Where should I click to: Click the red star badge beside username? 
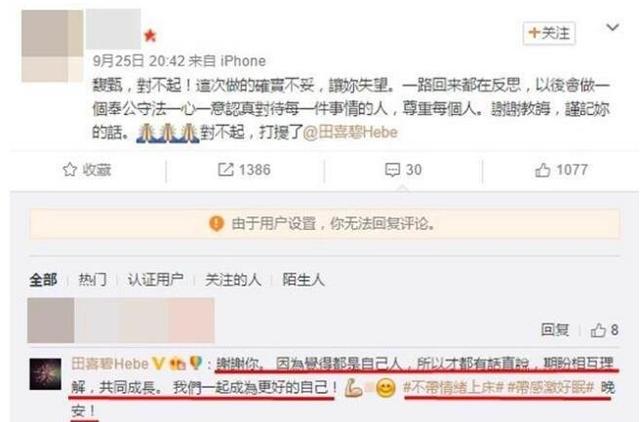(150, 36)
